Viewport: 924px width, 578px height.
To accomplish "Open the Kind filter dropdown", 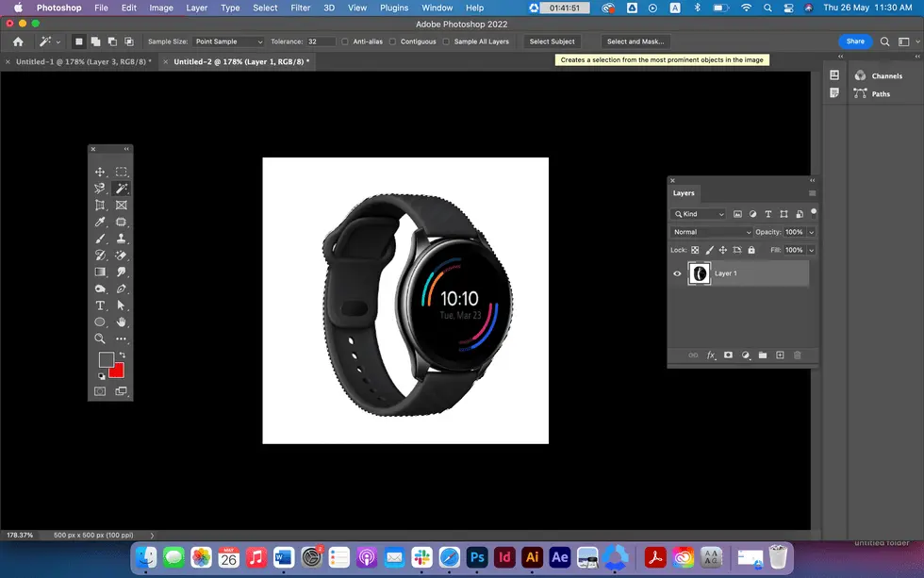I will [698, 214].
